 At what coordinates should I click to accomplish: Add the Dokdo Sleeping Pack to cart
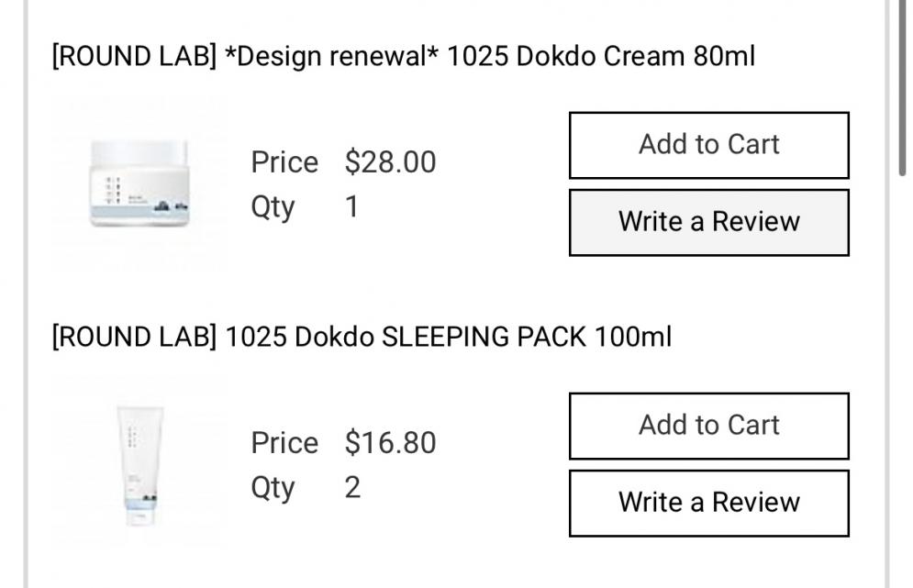(708, 426)
